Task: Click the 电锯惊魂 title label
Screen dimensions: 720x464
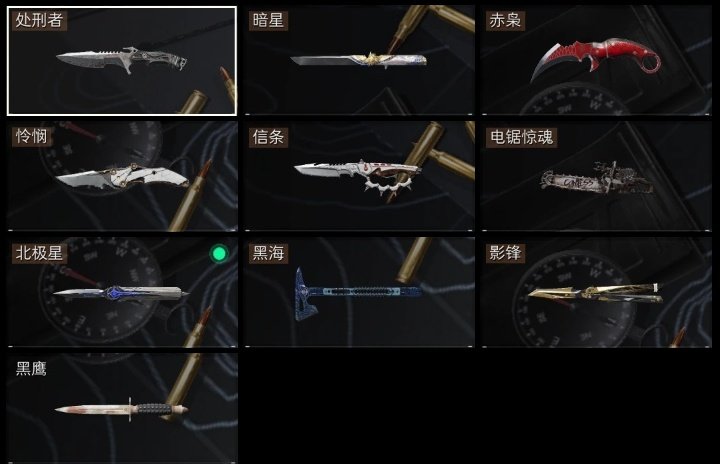Action: point(522,137)
